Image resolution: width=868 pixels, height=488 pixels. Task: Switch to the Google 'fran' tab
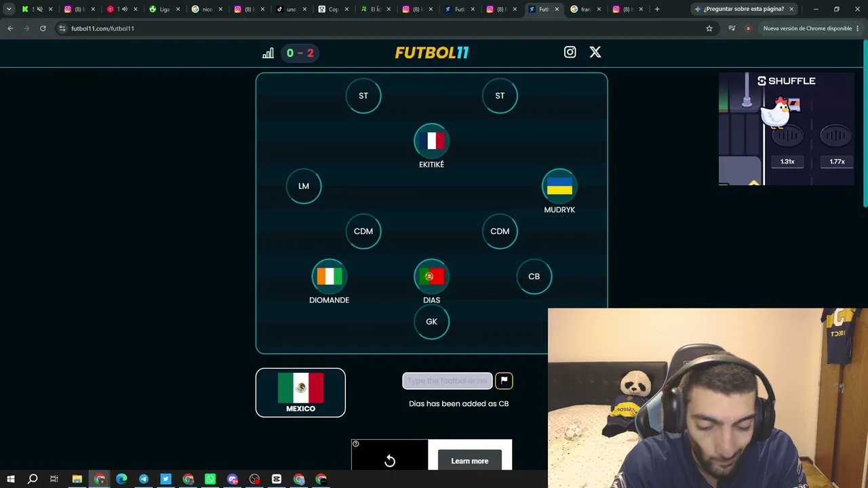click(587, 9)
